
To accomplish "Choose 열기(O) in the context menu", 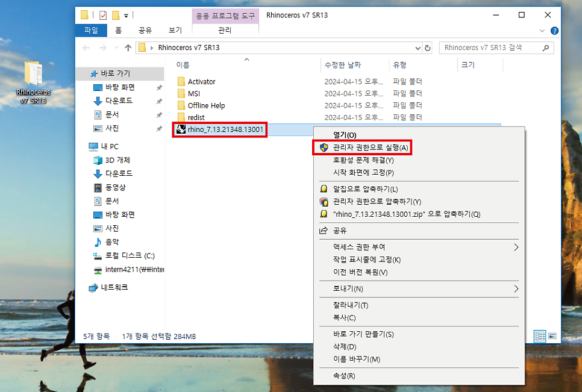I will tap(419, 135).
